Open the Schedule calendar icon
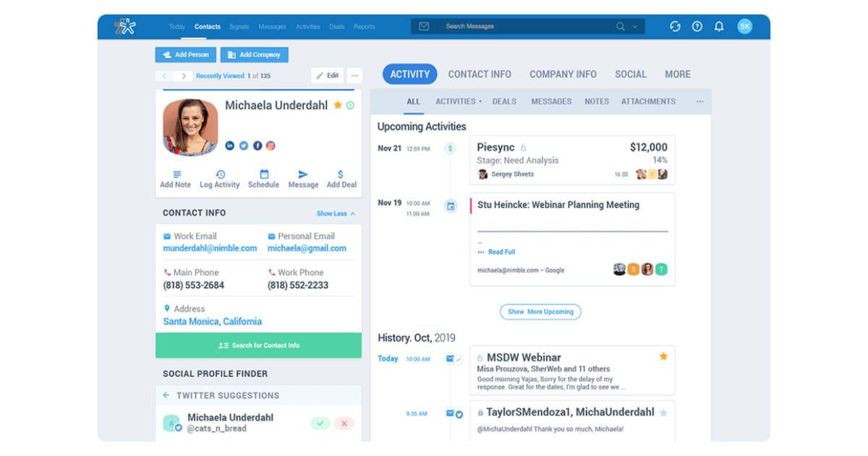This screenshot has height=456, width=868. [x=263, y=174]
